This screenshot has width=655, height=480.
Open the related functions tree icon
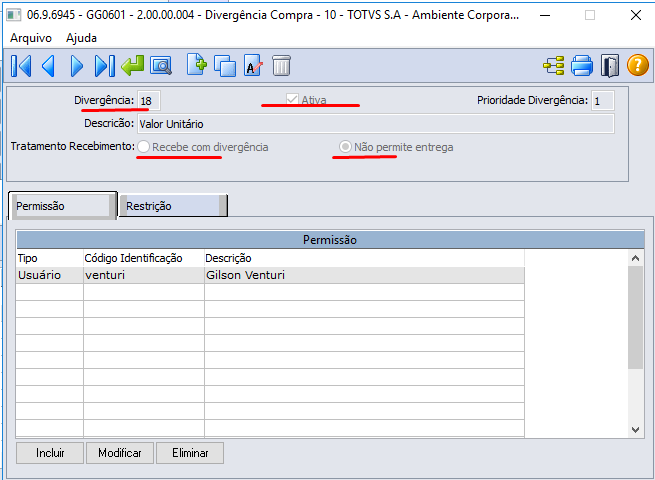[554, 66]
